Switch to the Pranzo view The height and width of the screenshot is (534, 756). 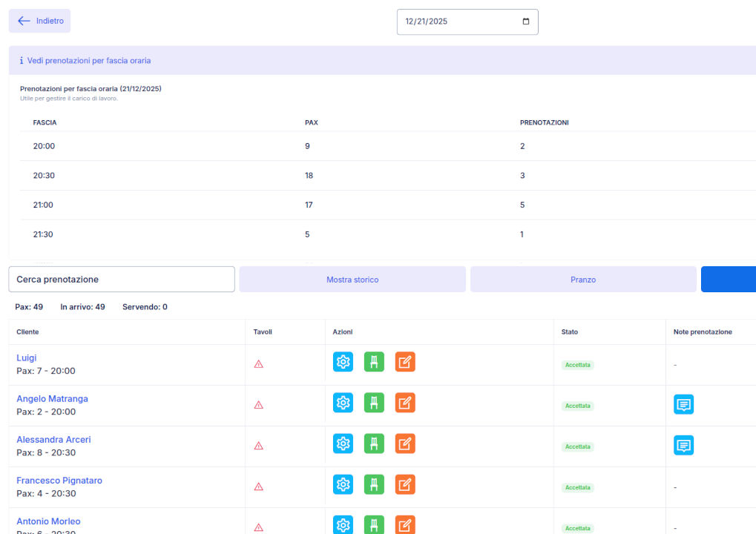coord(583,279)
